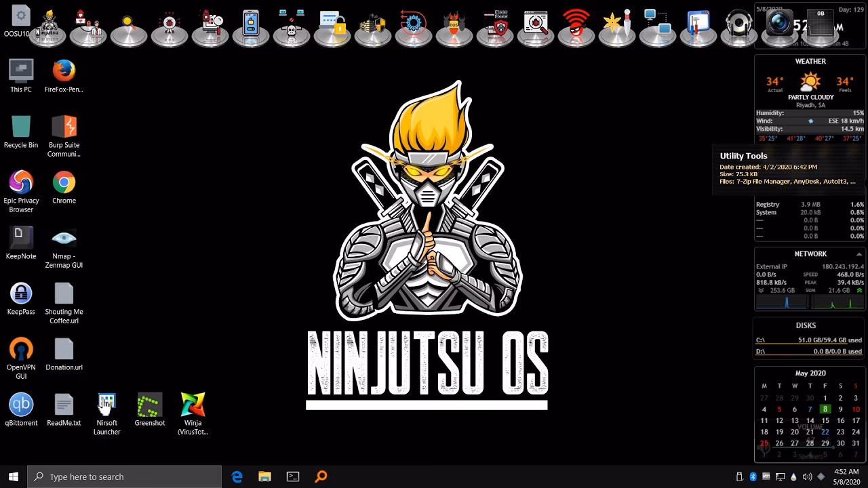Click the taskbar search field
Image resolution: width=868 pixels, height=488 pixels.
point(122,476)
